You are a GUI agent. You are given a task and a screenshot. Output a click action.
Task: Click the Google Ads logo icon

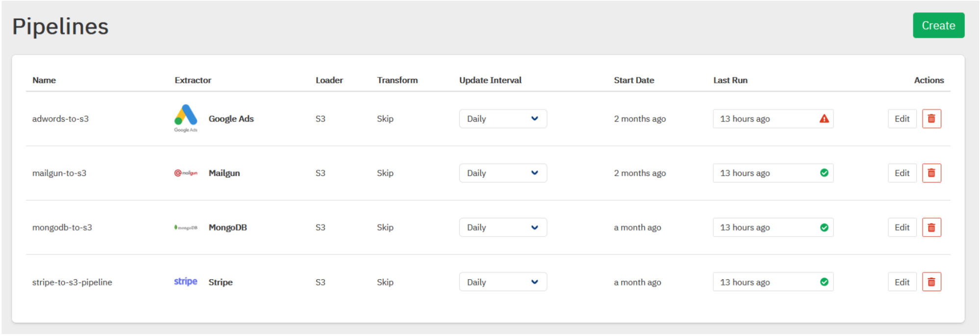point(186,118)
